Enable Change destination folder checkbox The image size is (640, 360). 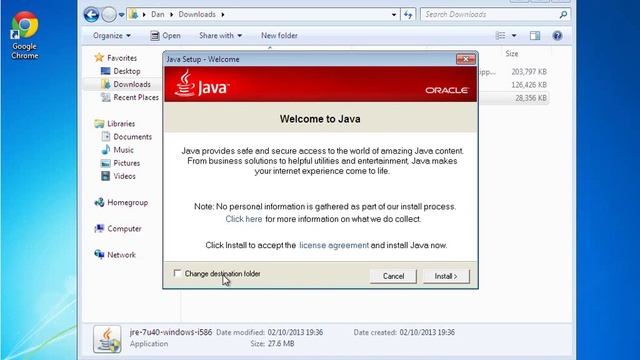pos(177,273)
